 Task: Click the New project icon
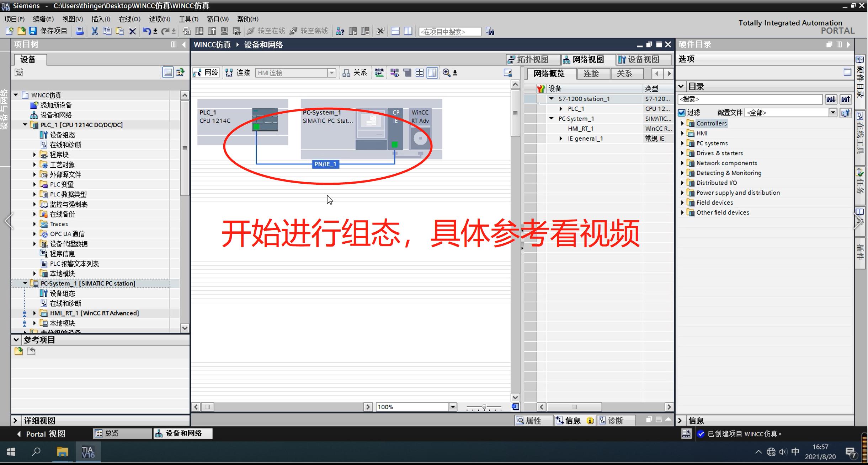coord(10,31)
